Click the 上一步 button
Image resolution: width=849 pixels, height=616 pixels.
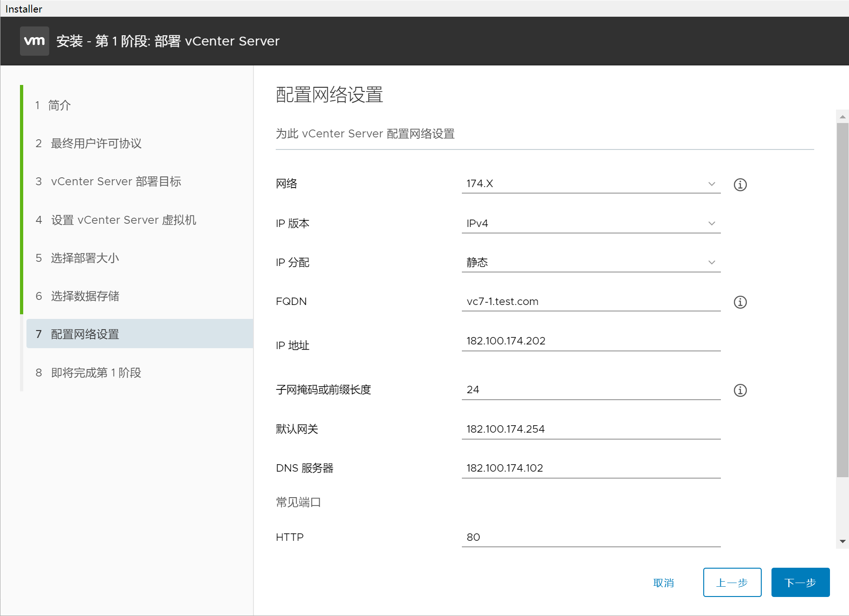point(732,583)
